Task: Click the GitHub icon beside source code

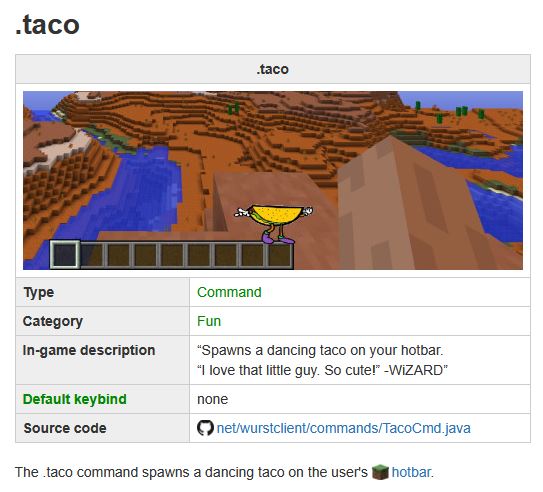Action: click(205, 428)
